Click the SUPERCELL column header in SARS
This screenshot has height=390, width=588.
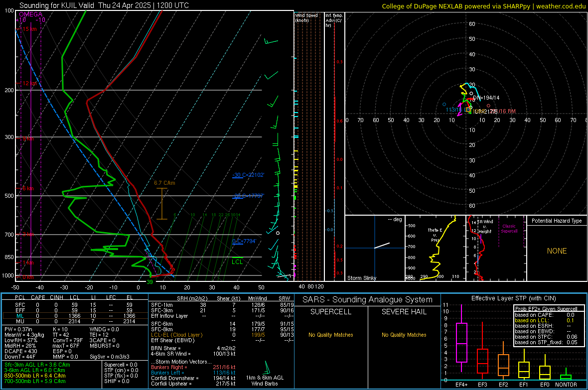pos(331,312)
